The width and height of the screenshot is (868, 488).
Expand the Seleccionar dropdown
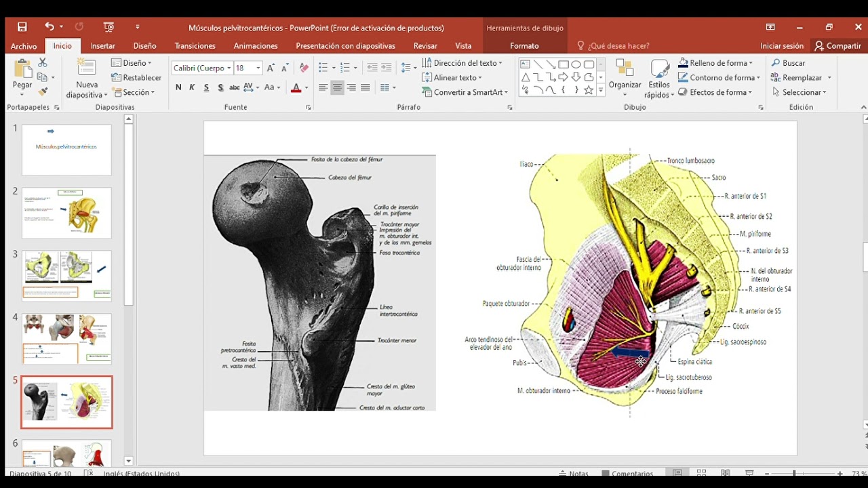(x=800, y=92)
